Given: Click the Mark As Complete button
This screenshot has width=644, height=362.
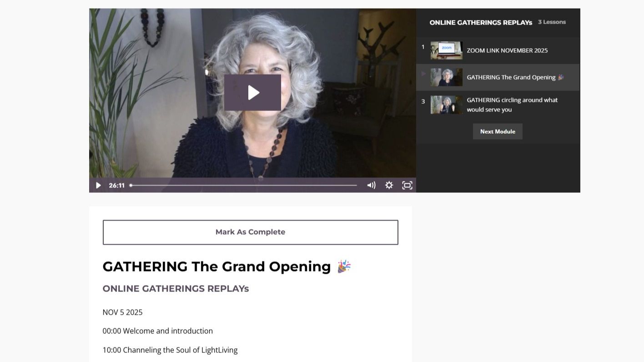Looking at the screenshot, I should pos(251,232).
